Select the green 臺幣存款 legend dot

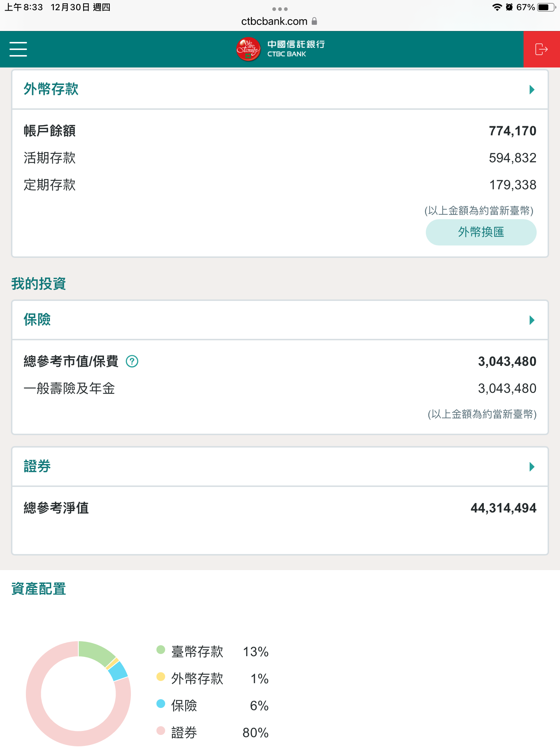pos(161,650)
